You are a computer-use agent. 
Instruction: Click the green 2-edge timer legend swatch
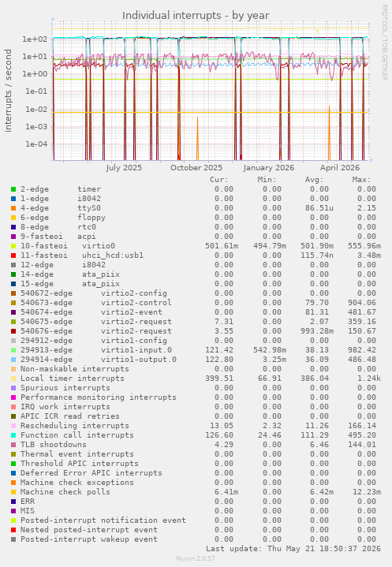coord(13,189)
